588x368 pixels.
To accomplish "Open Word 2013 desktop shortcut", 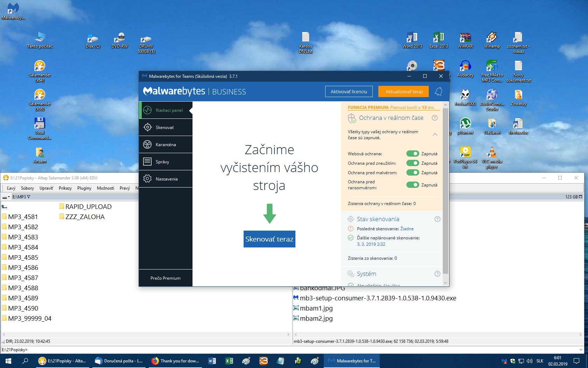I will pyautogui.click(x=412, y=40).
